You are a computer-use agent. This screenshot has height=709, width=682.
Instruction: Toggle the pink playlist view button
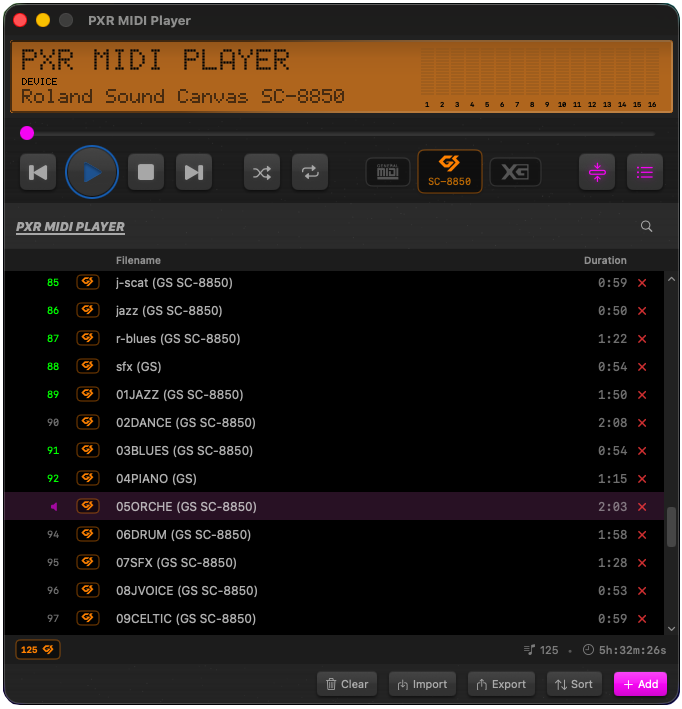(x=645, y=172)
